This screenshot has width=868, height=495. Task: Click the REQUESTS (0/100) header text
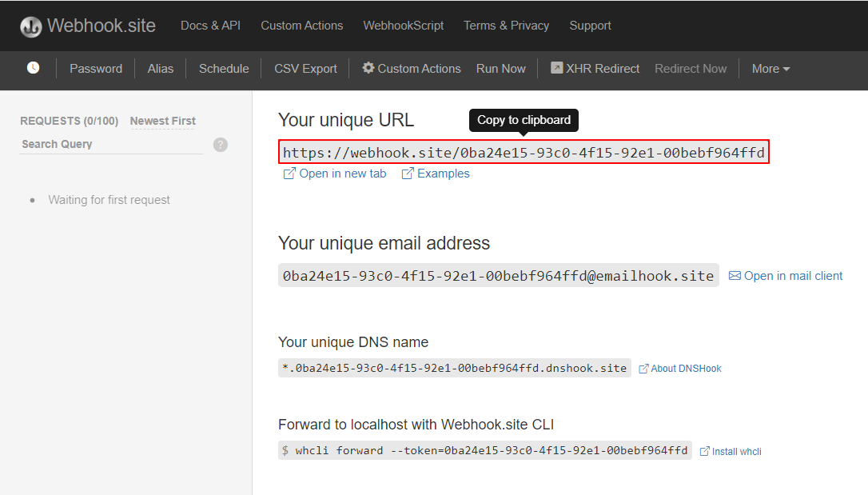point(70,121)
